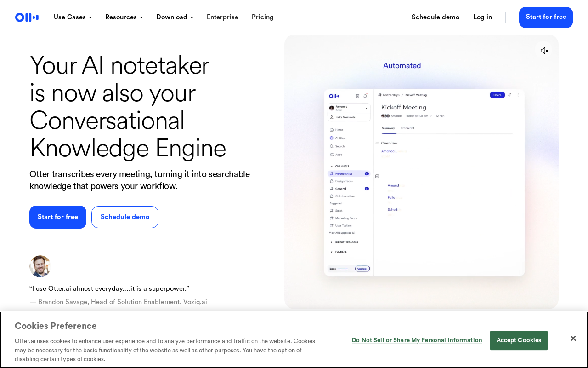
Task: Open Amanda account dropdown in demo
Action: pos(366,108)
